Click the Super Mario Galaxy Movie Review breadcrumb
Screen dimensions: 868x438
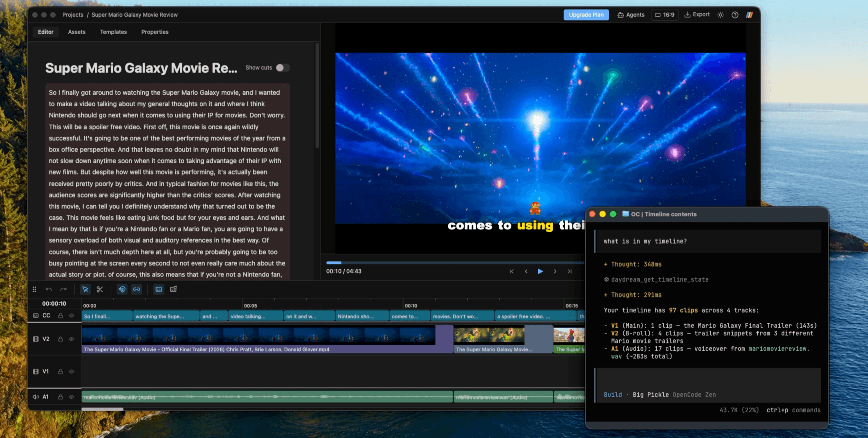pyautogui.click(x=135, y=15)
